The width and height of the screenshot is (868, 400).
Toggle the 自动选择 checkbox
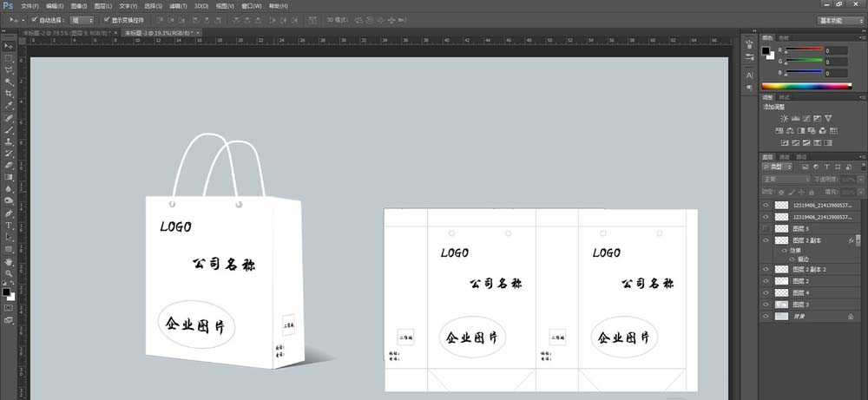pos(34,19)
